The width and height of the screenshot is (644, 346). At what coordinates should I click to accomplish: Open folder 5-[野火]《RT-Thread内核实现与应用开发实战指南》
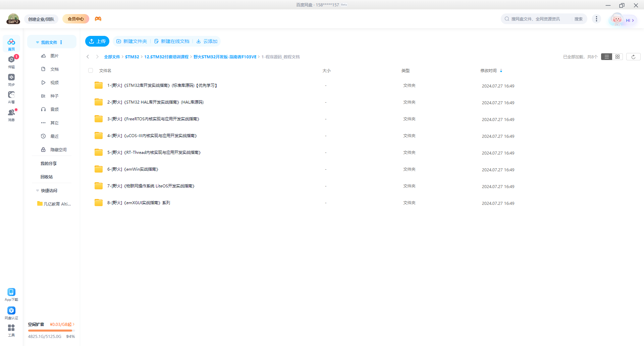point(154,153)
